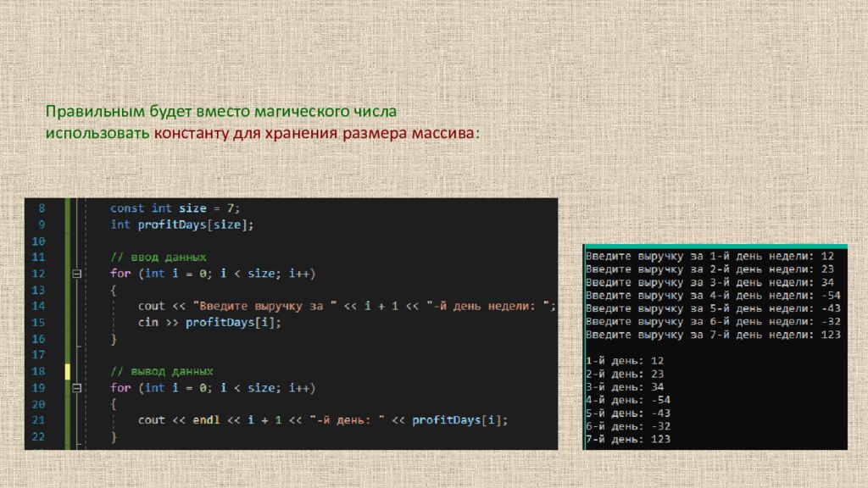868x488 pixels.
Task: Collapse the output for loop on line 19
Action: tap(75, 387)
